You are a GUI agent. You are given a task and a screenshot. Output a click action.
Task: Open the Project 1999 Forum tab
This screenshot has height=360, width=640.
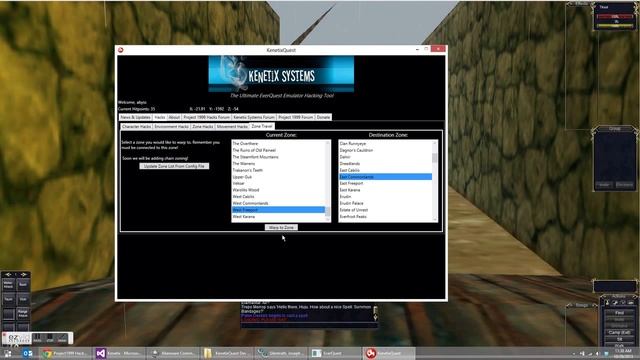296,117
